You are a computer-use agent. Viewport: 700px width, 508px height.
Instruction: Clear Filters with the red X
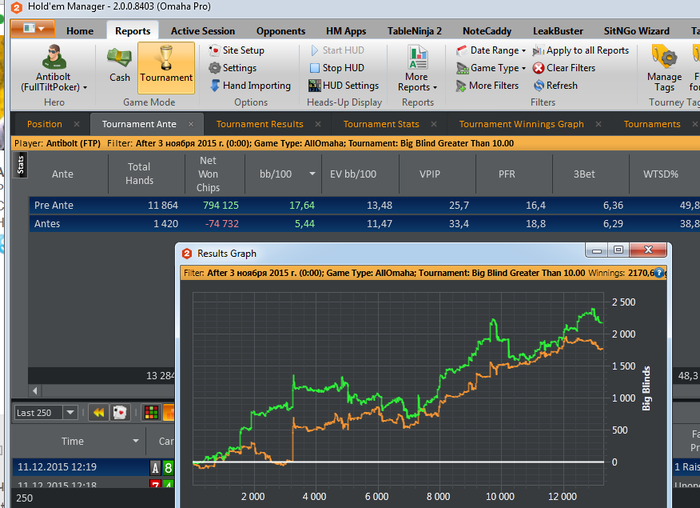(564, 68)
